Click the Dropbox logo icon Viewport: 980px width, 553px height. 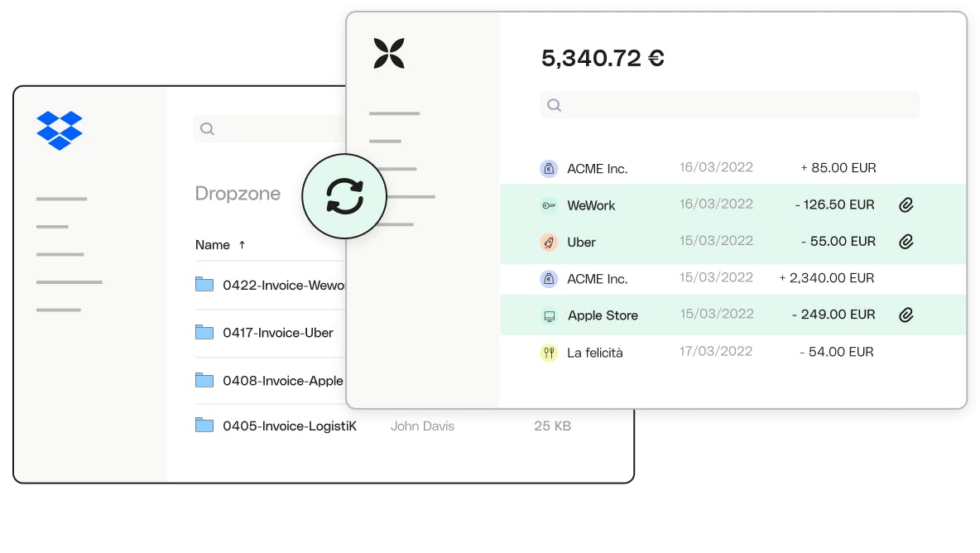click(x=60, y=130)
